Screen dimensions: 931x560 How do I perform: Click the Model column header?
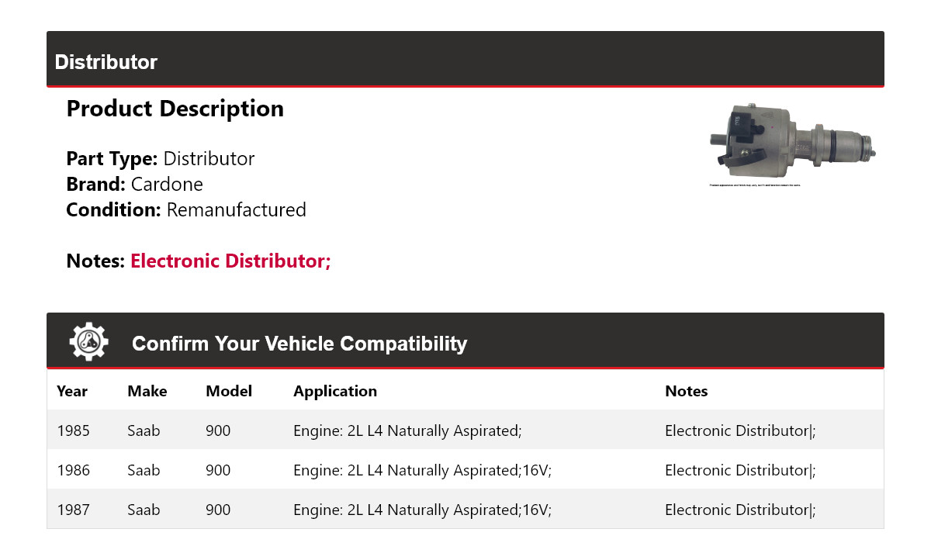(x=229, y=391)
